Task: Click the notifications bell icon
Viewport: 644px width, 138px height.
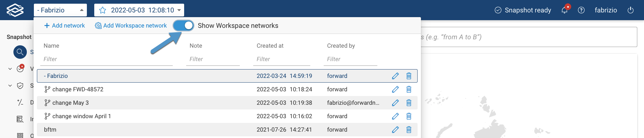Action: (565, 10)
